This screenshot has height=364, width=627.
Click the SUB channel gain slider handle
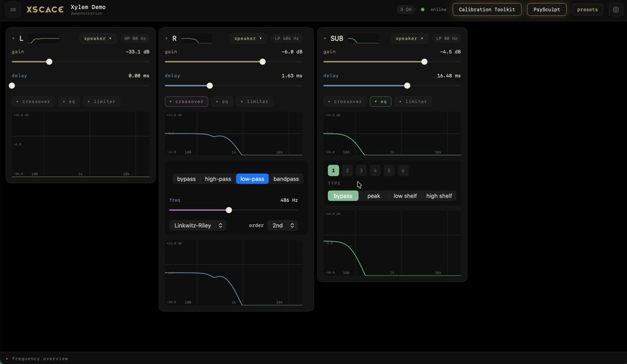[x=424, y=62]
